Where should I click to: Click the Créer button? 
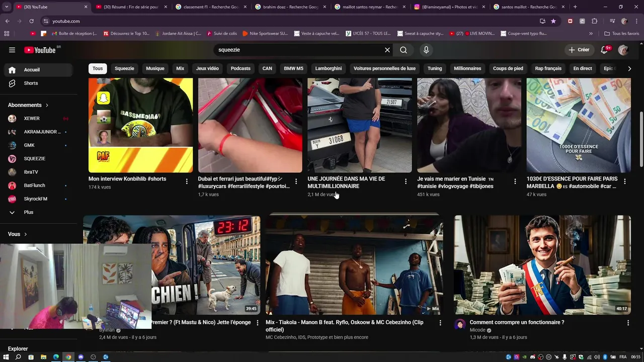(579, 50)
